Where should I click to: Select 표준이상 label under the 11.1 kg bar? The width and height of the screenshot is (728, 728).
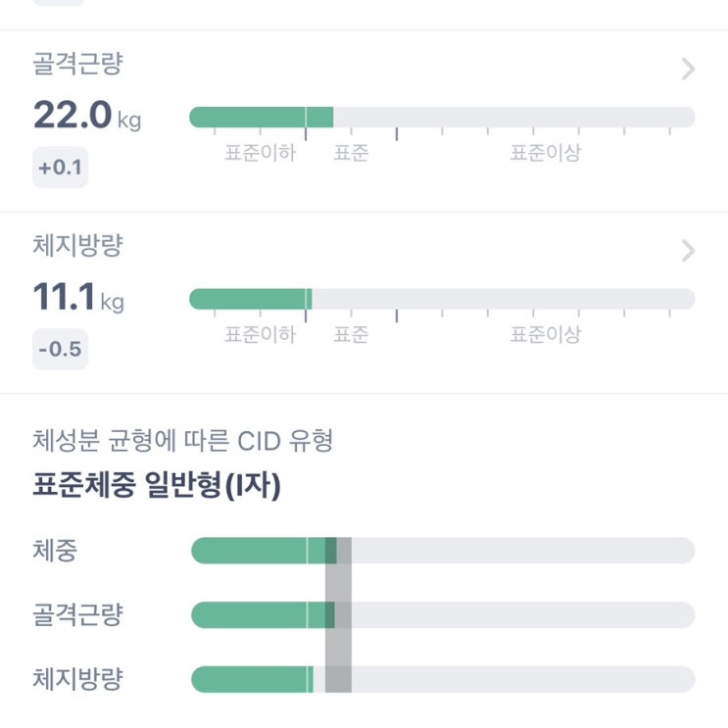coord(545,335)
